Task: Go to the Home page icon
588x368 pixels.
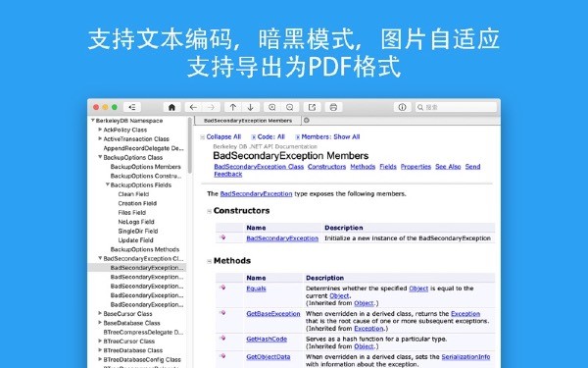Action: 171,107
